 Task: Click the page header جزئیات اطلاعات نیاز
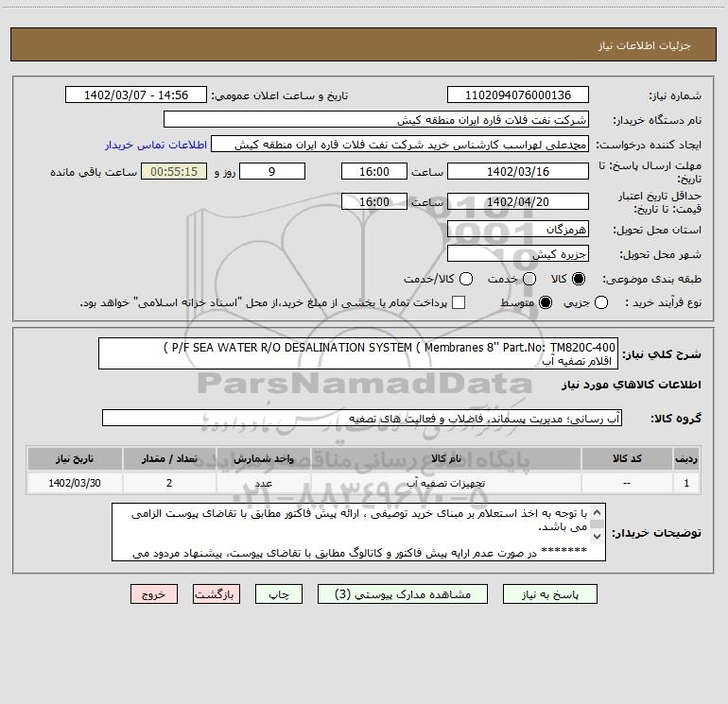tap(644, 45)
